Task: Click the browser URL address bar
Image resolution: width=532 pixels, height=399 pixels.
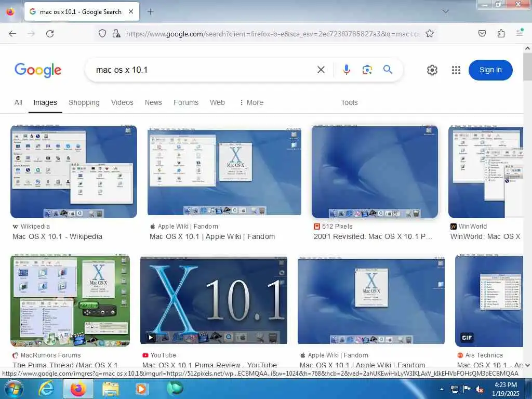Action: click(x=273, y=34)
